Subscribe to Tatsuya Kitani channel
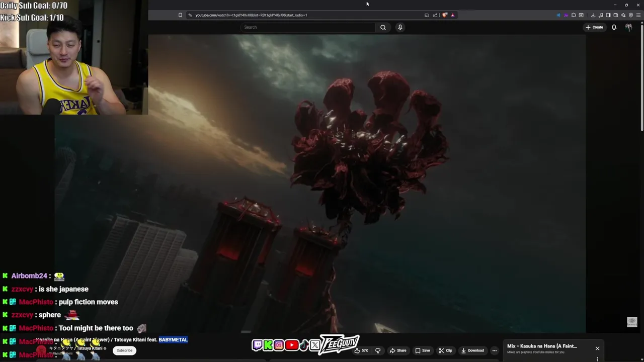Screen dimensions: 644x362 [x=124, y=350]
